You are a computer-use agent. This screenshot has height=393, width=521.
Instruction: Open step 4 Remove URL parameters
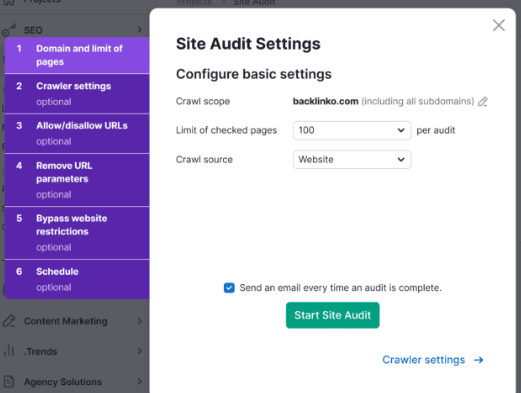click(x=77, y=180)
